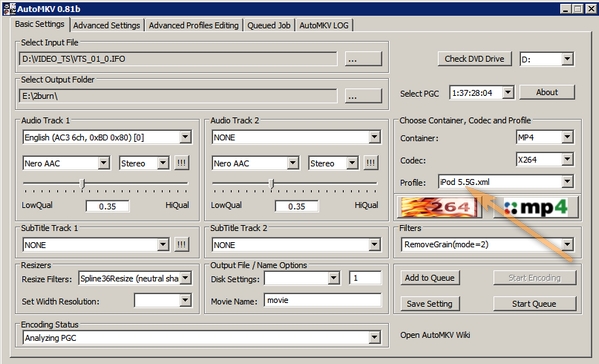Click the input file path field
Screen dimensions: 599x364
178,59
